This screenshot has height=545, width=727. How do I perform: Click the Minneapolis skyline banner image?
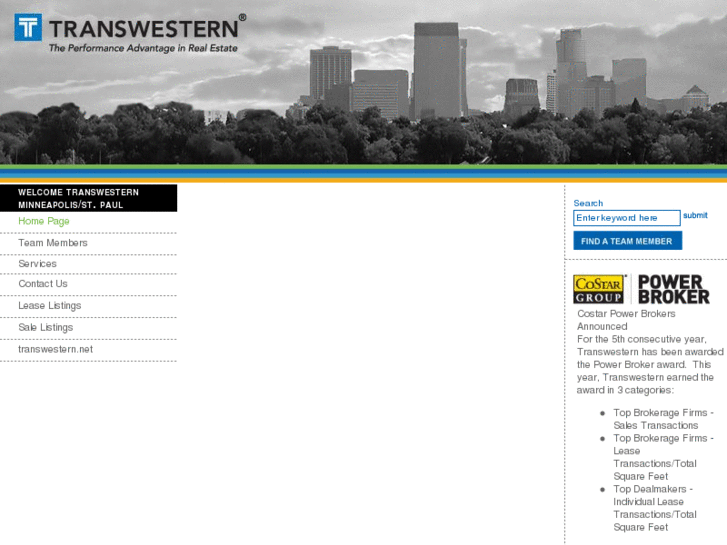[364, 83]
